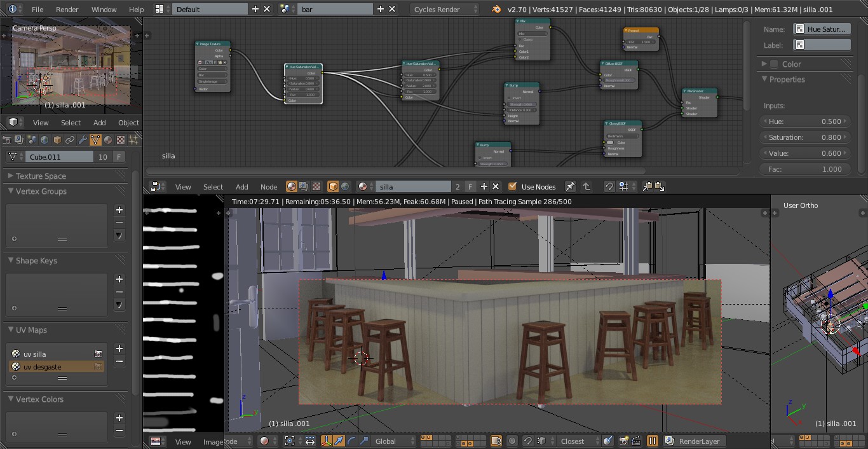Open the Render menu
This screenshot has height=449, width=868.
tap(67, 10)
